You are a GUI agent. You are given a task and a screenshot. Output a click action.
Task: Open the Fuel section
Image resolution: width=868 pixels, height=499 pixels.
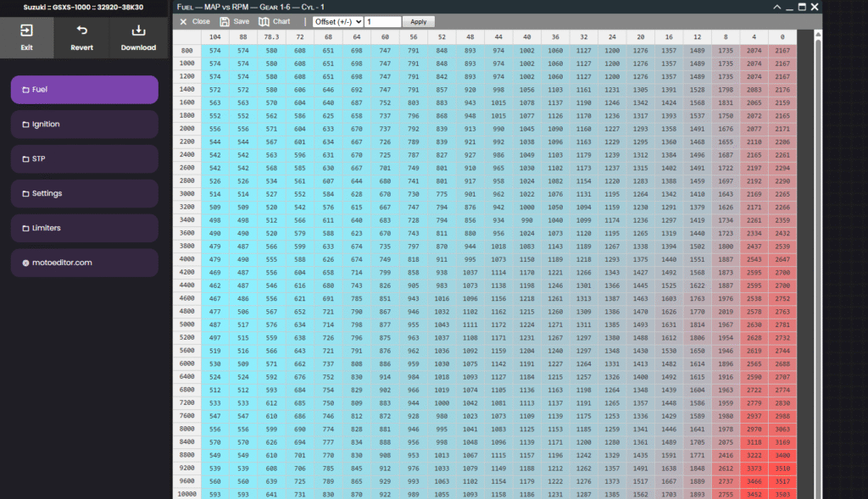[84, 90]
